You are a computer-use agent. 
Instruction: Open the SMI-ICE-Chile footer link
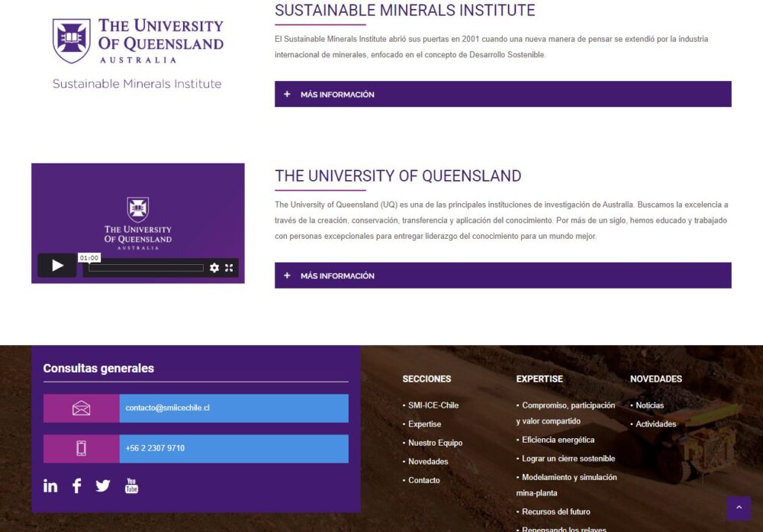pos(433,405)
